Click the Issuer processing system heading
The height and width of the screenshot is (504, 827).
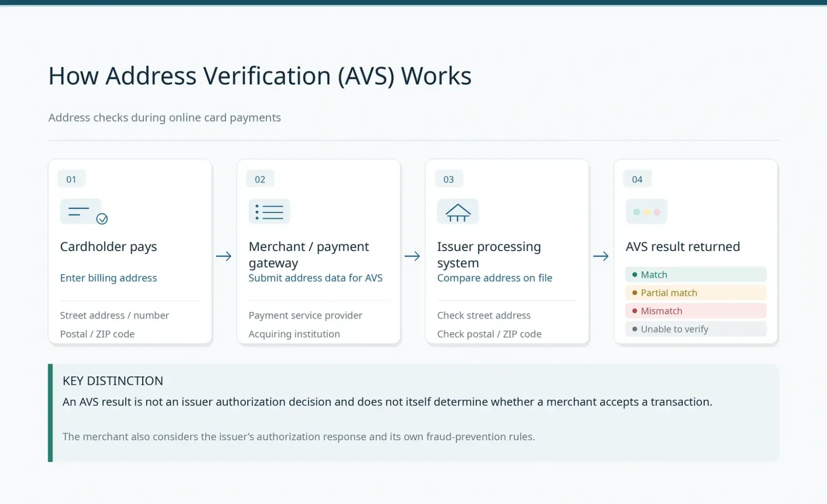(489, 255)
